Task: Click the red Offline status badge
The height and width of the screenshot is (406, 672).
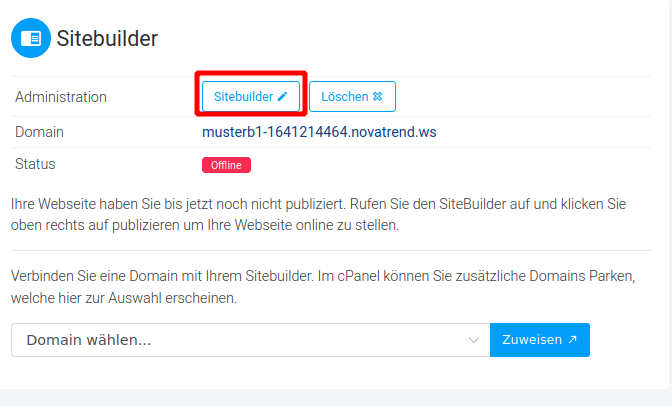Action: click(x=226, y=165)
